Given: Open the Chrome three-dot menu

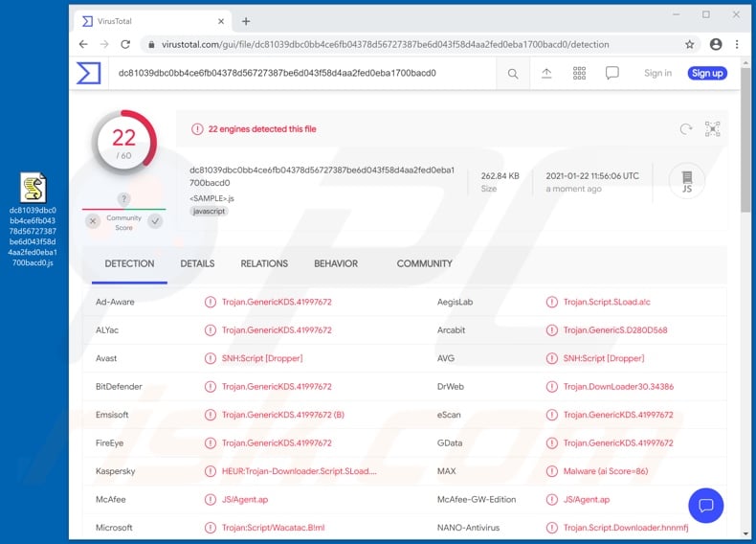Looking at the screenshot, I should pyautogui.click(x=737, y=44).
